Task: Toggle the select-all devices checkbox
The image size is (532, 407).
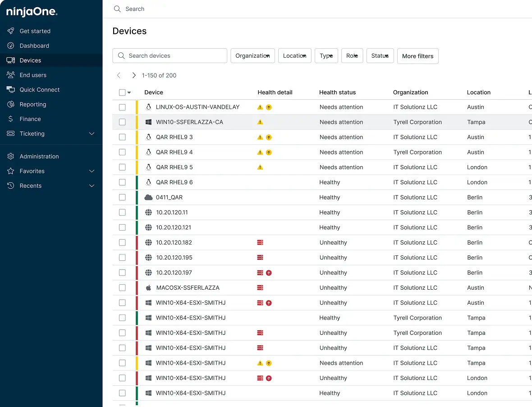Action: tap(122, 92)
